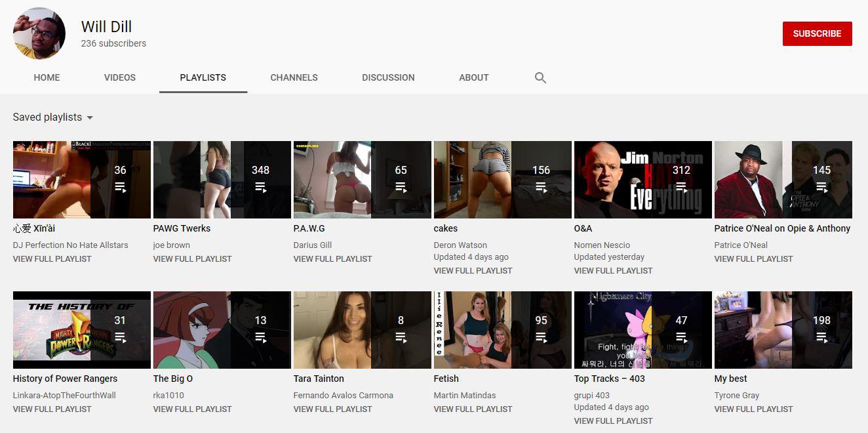The width and height of the screenshot is (868, 433).
Task: Go to the Channels tab
Action: click(294, 77)
